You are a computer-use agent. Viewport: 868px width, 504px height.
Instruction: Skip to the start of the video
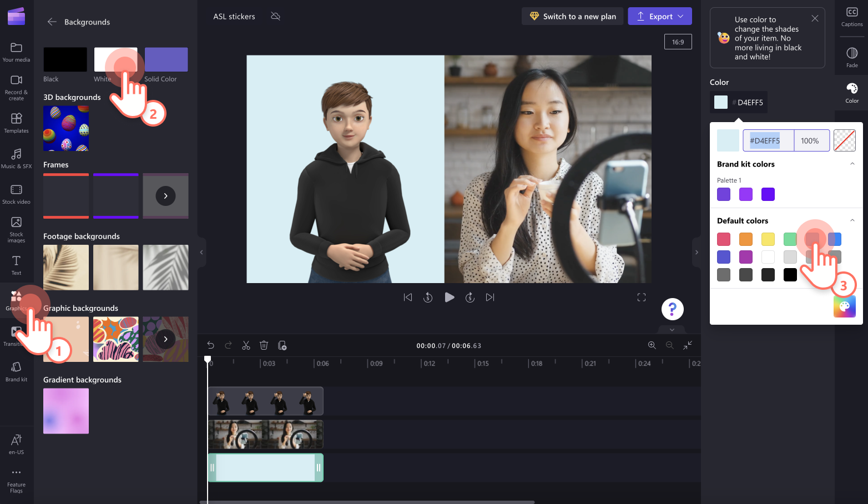click(408, 298)
